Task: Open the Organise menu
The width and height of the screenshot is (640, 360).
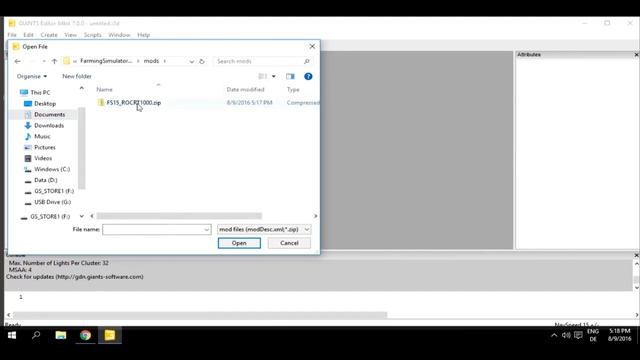Action: click(31, 76)
